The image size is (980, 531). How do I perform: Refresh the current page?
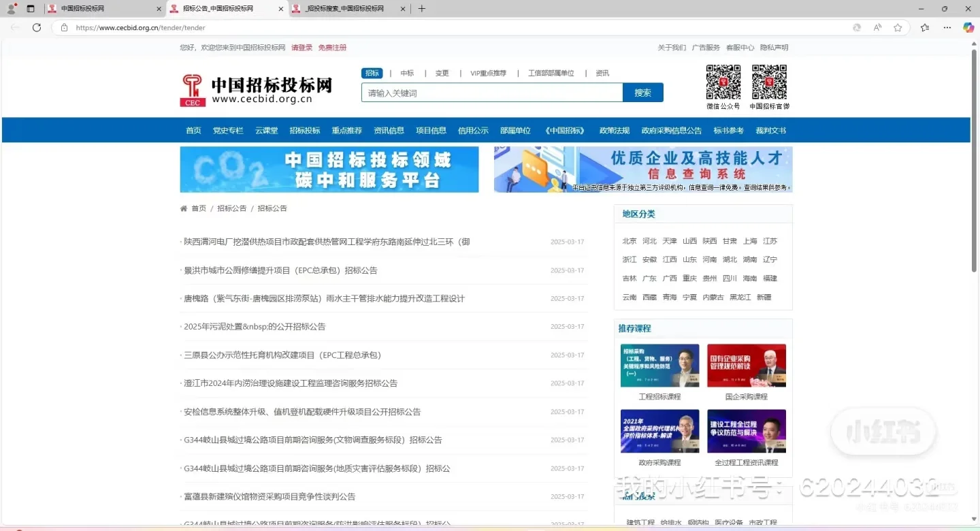[36, 28]
